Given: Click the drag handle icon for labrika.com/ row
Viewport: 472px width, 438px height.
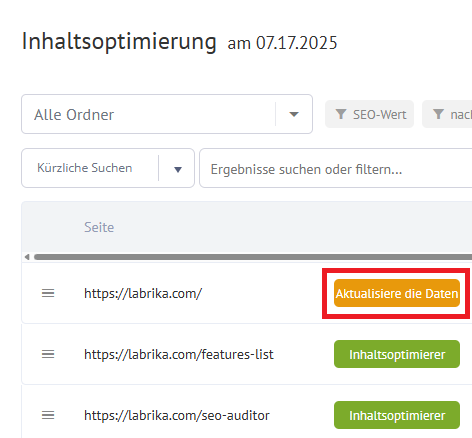Looking at the screenshot, I should pos(48,293).
